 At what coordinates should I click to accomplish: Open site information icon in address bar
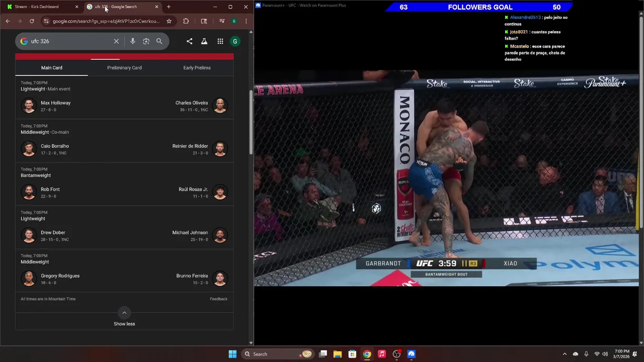click(46, 21)
